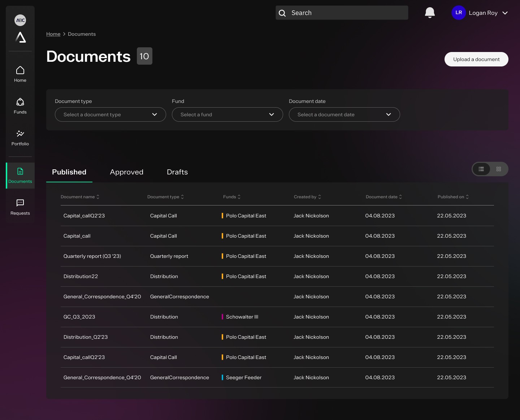
Task: Click the purple Schowalter III fund marker
Action: 222,317
